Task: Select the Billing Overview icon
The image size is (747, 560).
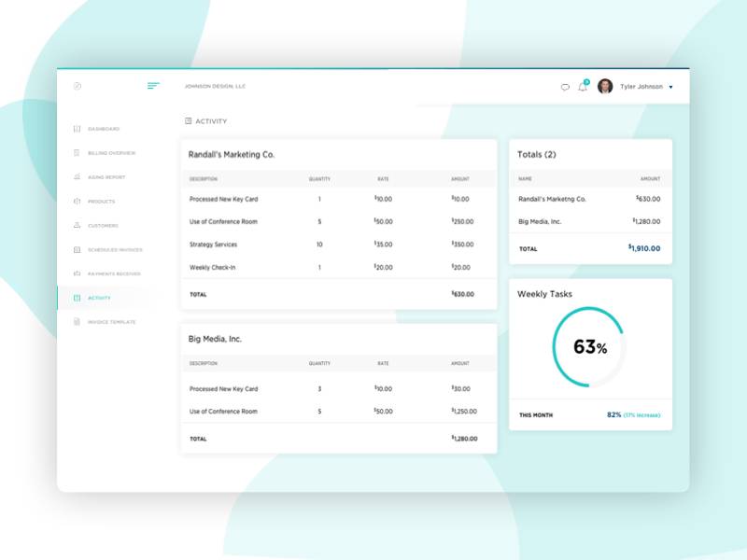Action: (x=78, y=153)
